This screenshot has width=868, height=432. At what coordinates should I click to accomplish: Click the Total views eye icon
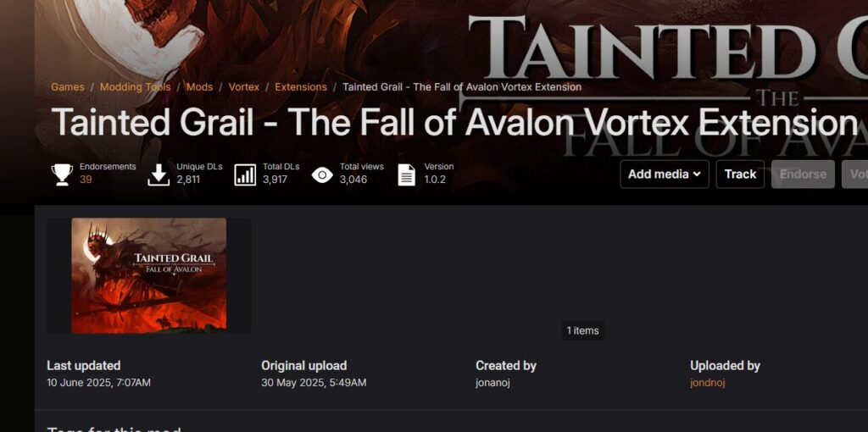(322, 174)
